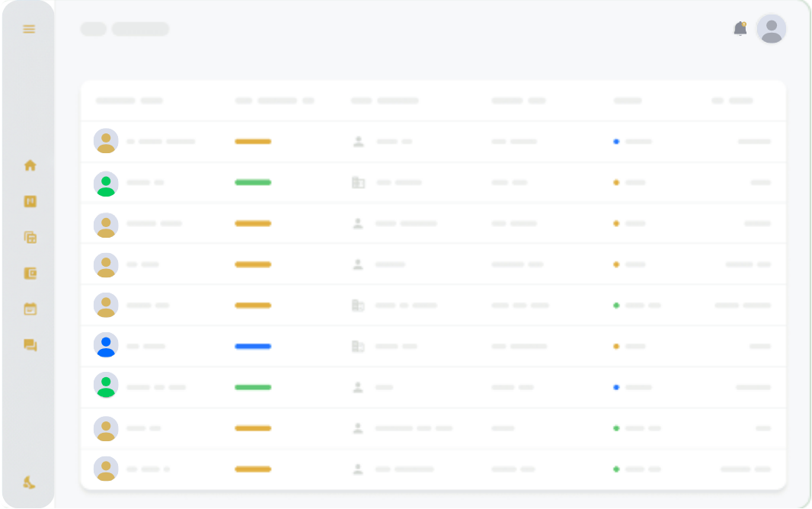
Task: Open the calendar icon in the sidebar
Action: coord(30,309)
